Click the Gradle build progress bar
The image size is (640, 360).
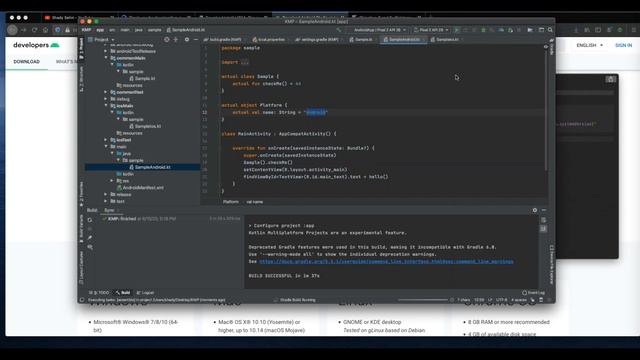422,300
